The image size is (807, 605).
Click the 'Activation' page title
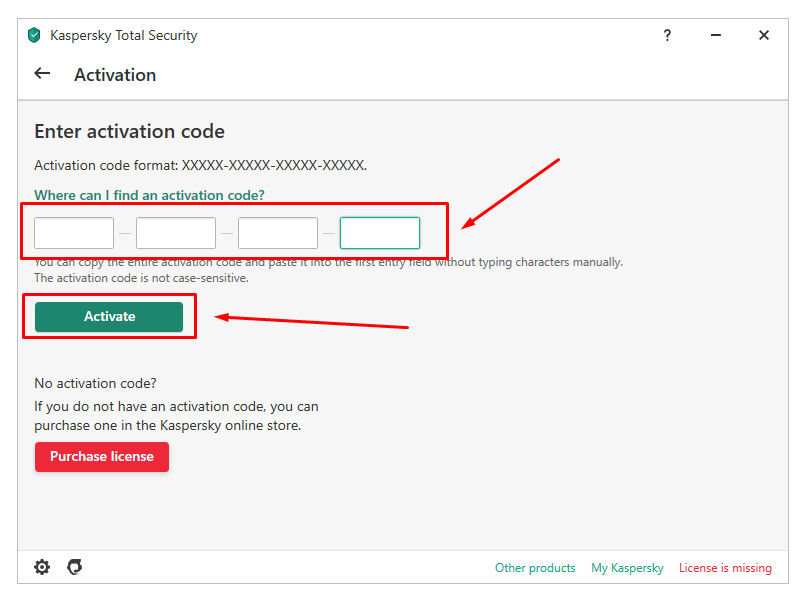[115, 75]
